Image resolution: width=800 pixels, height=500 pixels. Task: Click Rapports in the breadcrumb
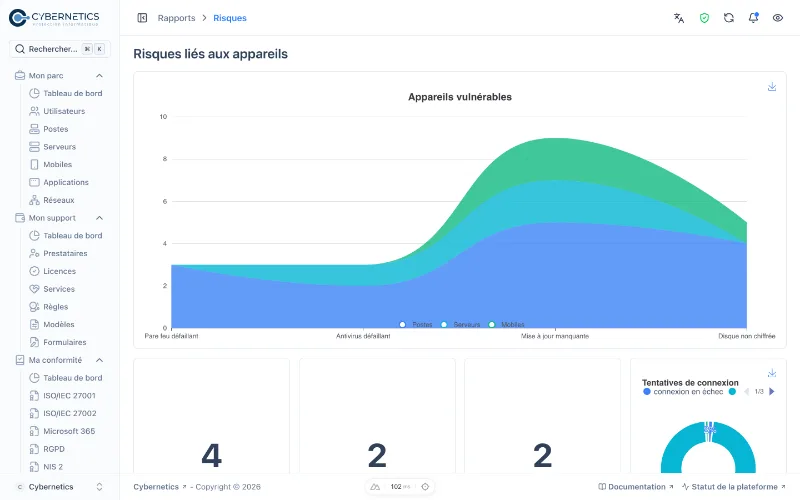click(x=177, y=18)
